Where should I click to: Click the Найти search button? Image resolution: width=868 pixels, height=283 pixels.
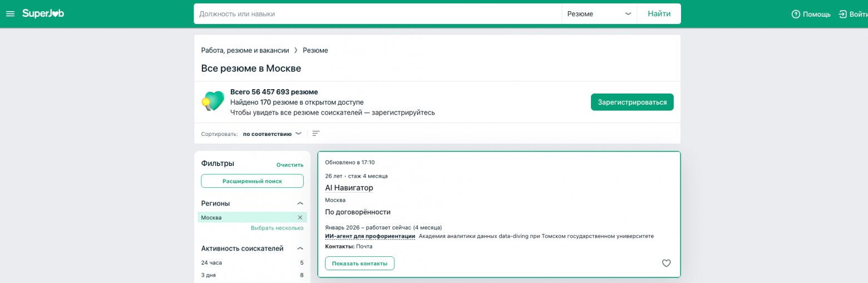click(x=659, y=14)
